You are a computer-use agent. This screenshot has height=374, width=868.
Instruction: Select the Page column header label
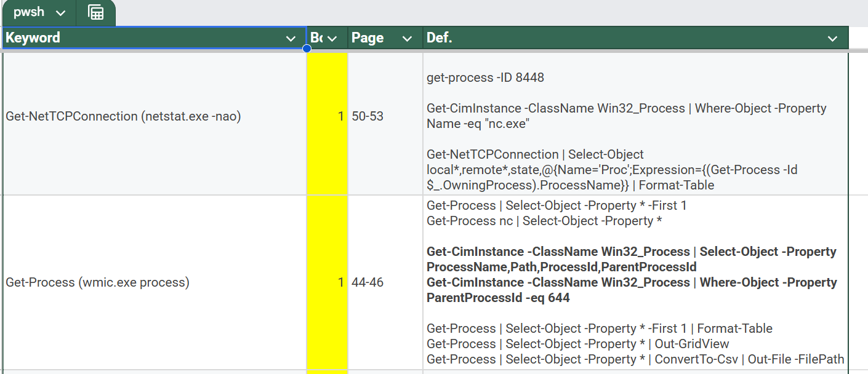368,38
